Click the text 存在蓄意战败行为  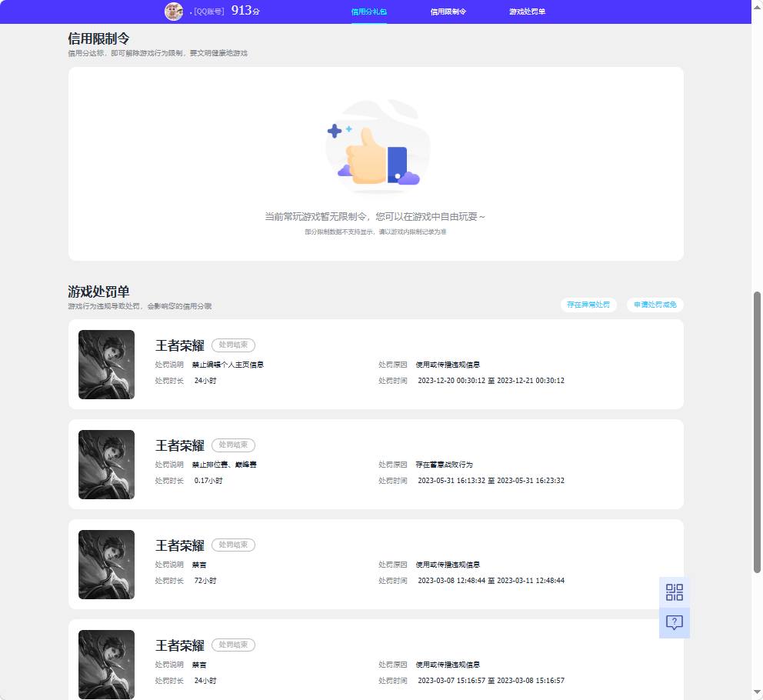point(445,465)
